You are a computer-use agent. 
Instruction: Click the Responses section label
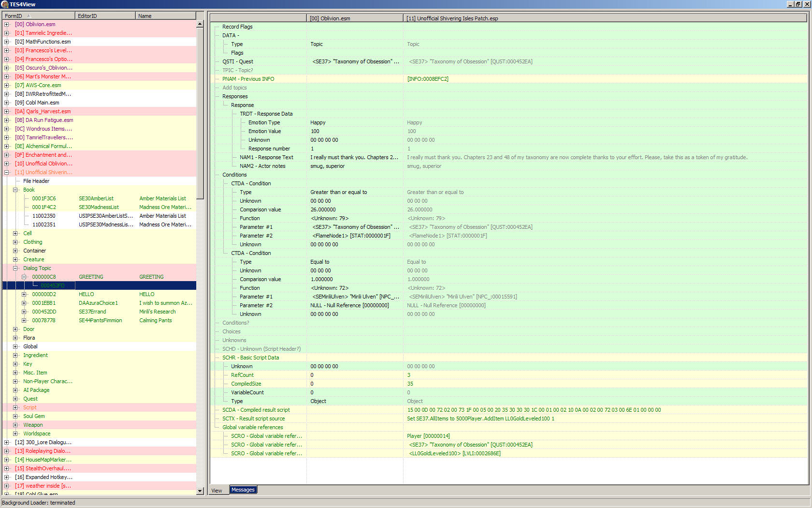click(235, 96)
